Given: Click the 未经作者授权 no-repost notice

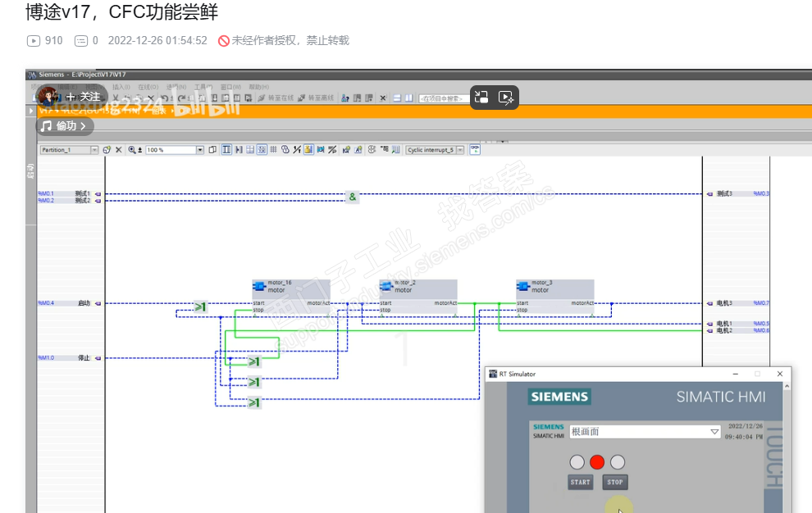Looking at the screenshot, I should click(284, 40).
